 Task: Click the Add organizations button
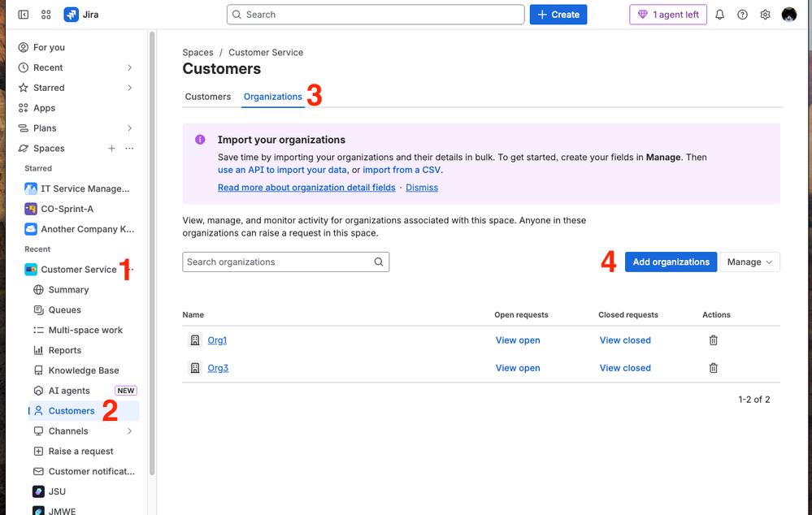[671, 262]
